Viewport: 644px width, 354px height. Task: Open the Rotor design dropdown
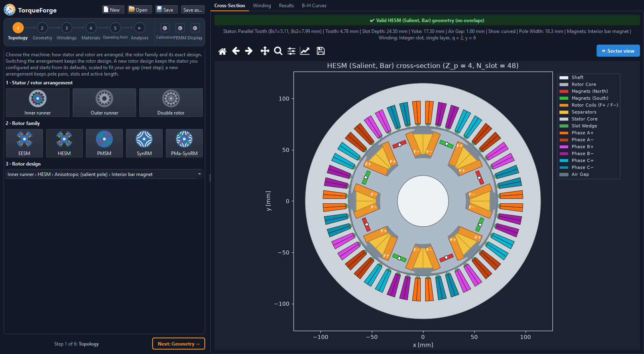[x=104, y=174]
